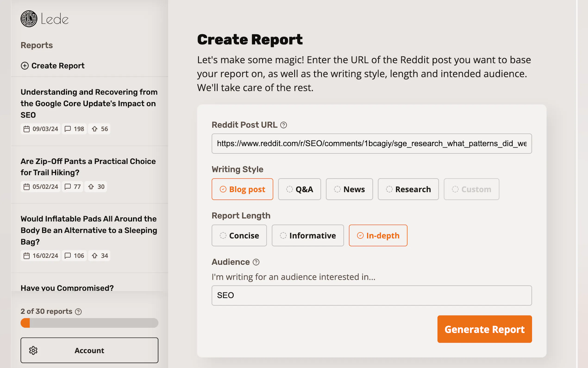Click upvote icon showing 34 upvotes
The width and height of the screenshot is (588, 368).
click(x=94, y=256)
